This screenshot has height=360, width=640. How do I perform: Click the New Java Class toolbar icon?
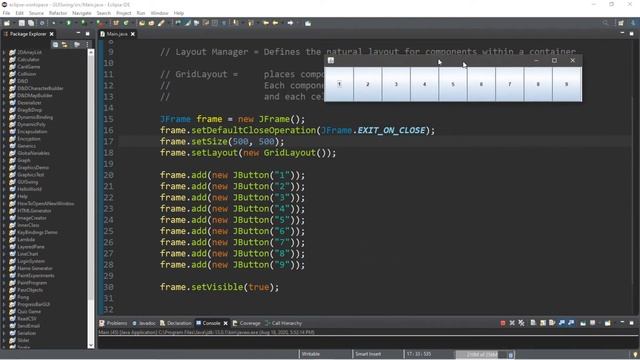coord(126,23)
